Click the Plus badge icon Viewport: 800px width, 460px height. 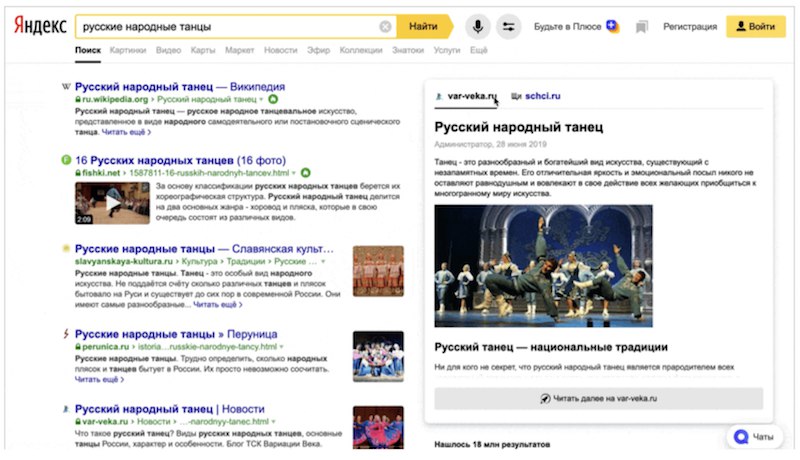click(612, 25)
